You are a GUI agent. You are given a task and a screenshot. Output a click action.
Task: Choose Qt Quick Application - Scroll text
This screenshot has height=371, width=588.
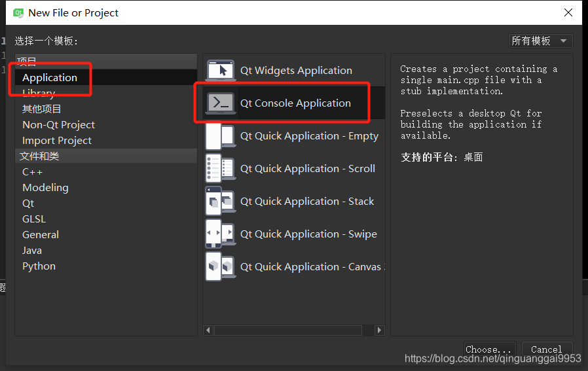click(308, 169)
